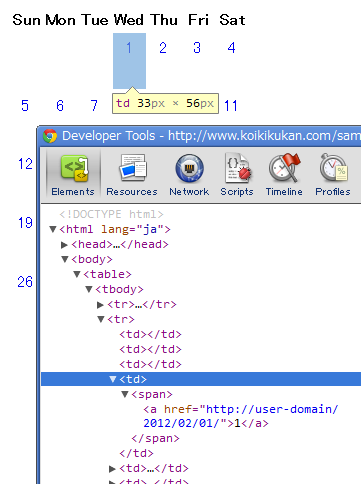Open the Network panel icon
361x484 pixels.
tap(189, 168)
